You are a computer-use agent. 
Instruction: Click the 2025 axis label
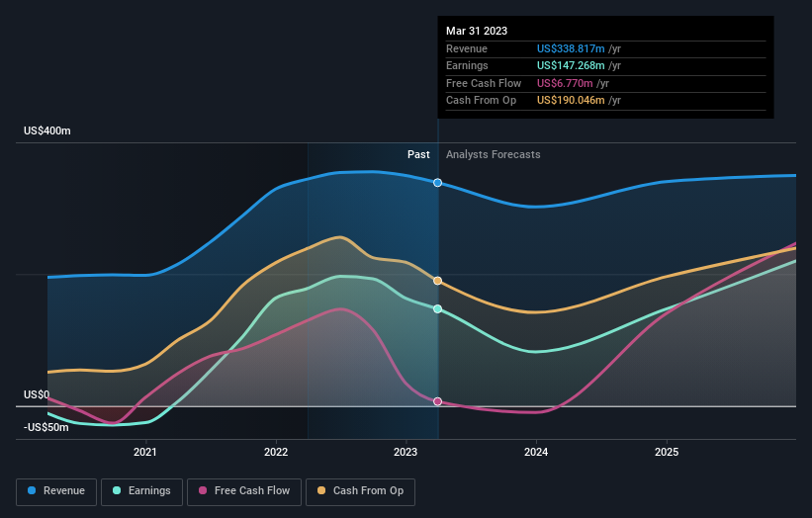click(x=667, y=452)
